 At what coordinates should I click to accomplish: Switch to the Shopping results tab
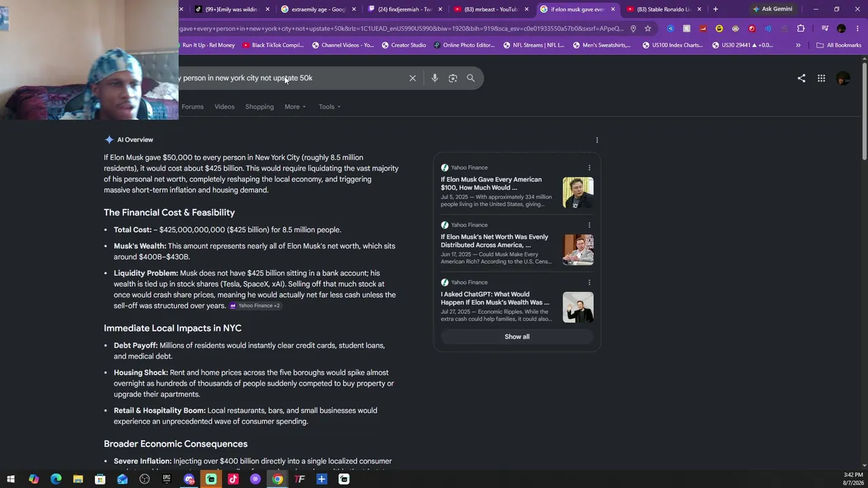coord(260,106)
